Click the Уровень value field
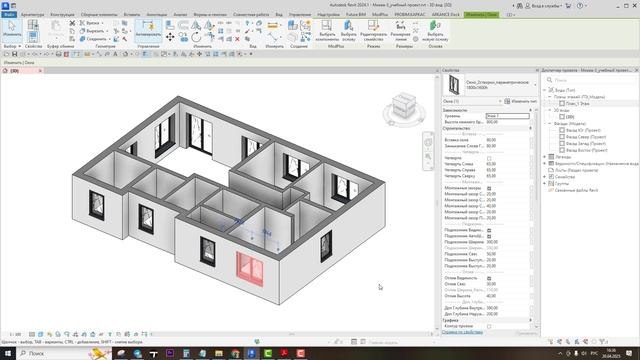The height and width of the screenshot is (360, 640). (x=507, y=116)
